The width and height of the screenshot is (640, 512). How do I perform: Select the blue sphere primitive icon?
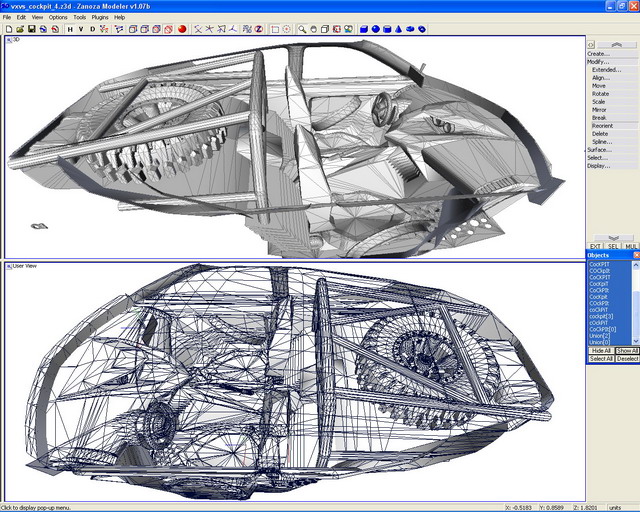click(x=375, y=29)
